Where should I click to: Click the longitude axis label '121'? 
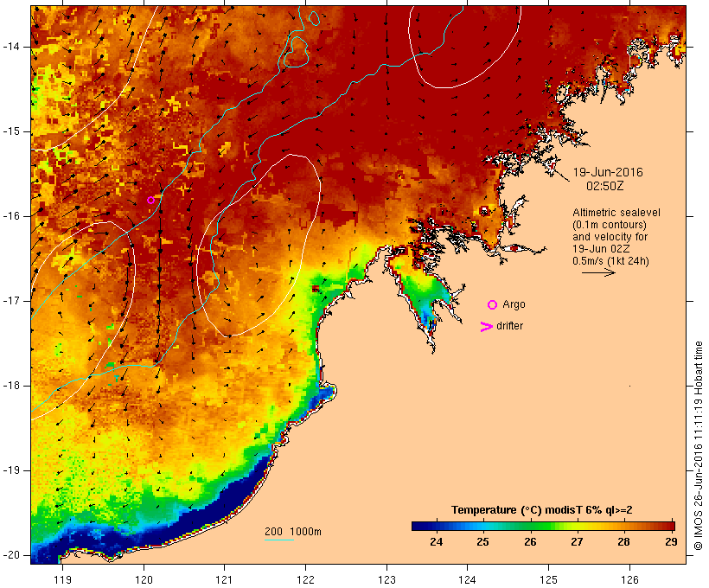(224, 580)
